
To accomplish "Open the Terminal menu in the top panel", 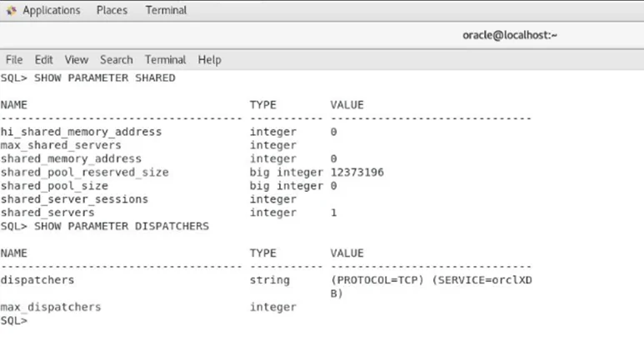I will (x=166, y=10).
